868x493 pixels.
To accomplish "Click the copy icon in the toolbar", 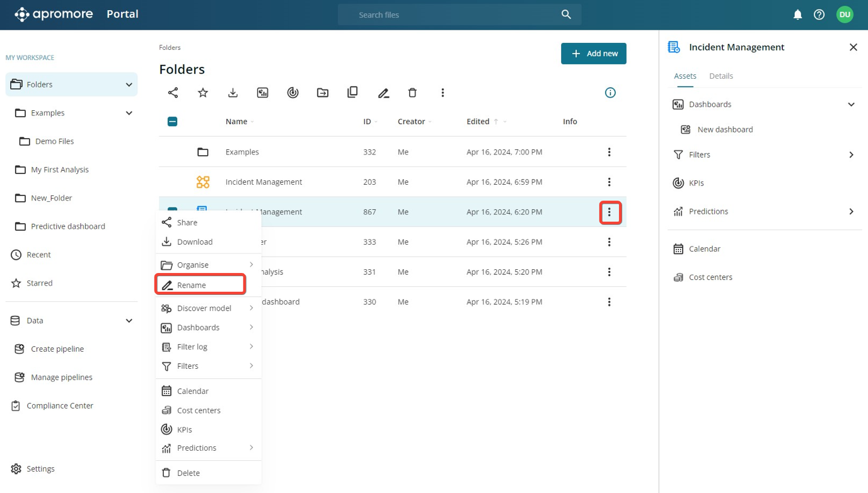I will click(x=352, y=93).
